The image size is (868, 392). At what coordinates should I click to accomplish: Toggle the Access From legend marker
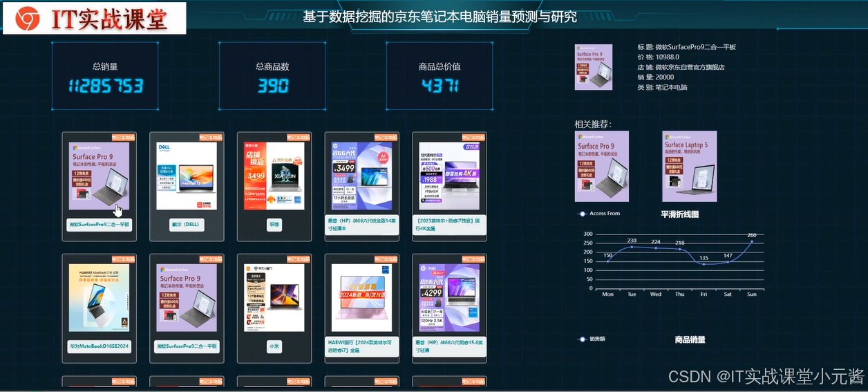(582, 214)
